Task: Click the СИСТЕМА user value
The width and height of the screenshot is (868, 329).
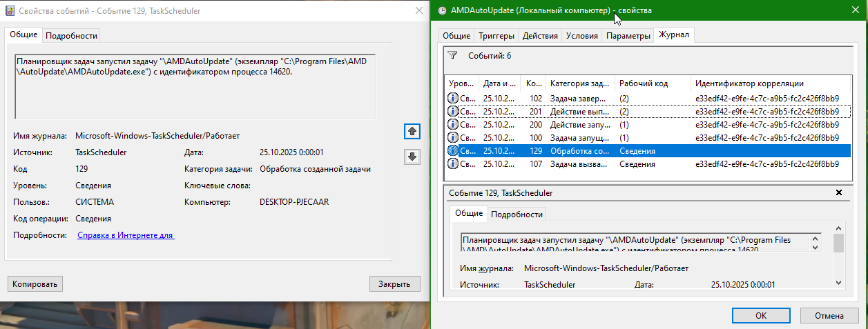Action: click(95, 202)
